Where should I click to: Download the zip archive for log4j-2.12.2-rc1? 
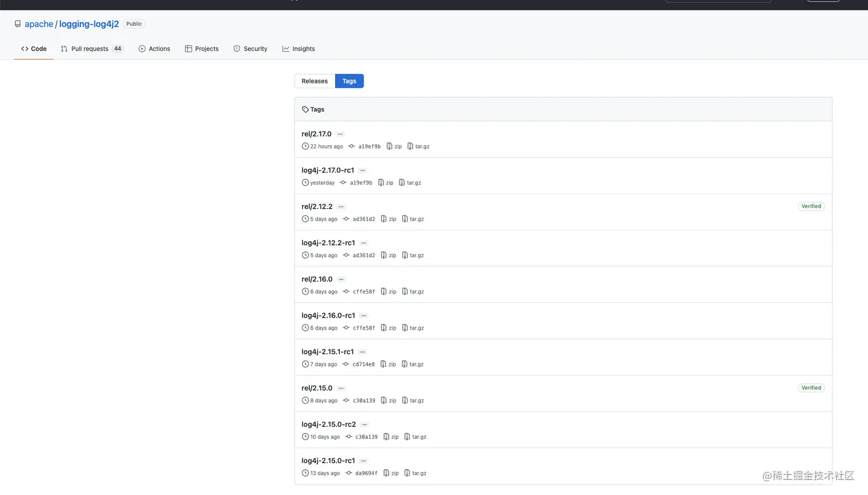tap(389, 256)
